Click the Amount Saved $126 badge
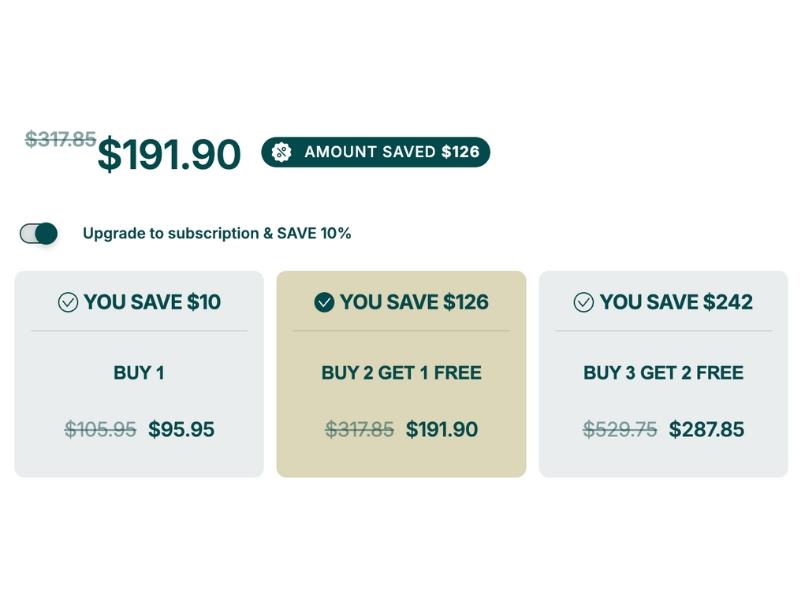 pyautogui.click(x=391, y=152)
